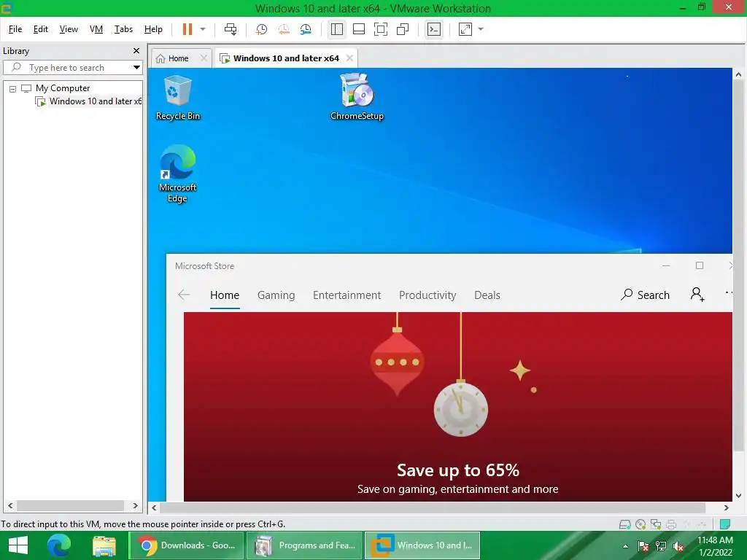The image size is (747, 560).
Task: Revert VM to previous snapshot icon
Action: point(284,29)
